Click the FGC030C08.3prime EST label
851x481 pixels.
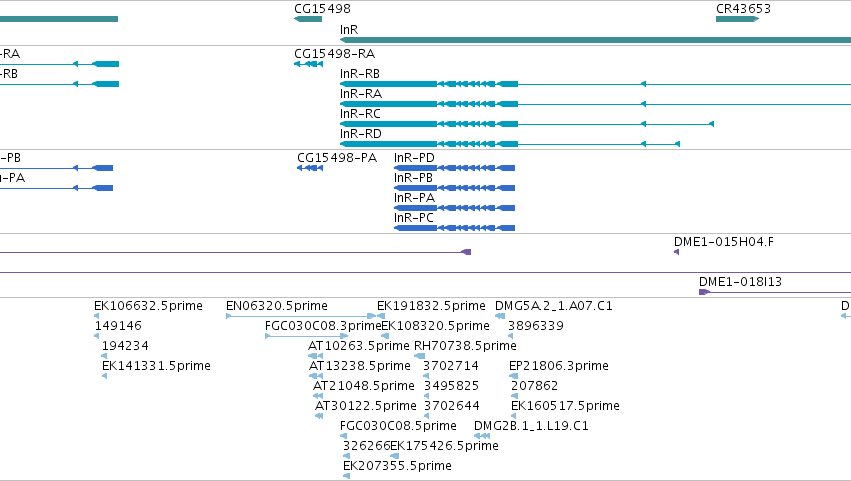point(323,326)
